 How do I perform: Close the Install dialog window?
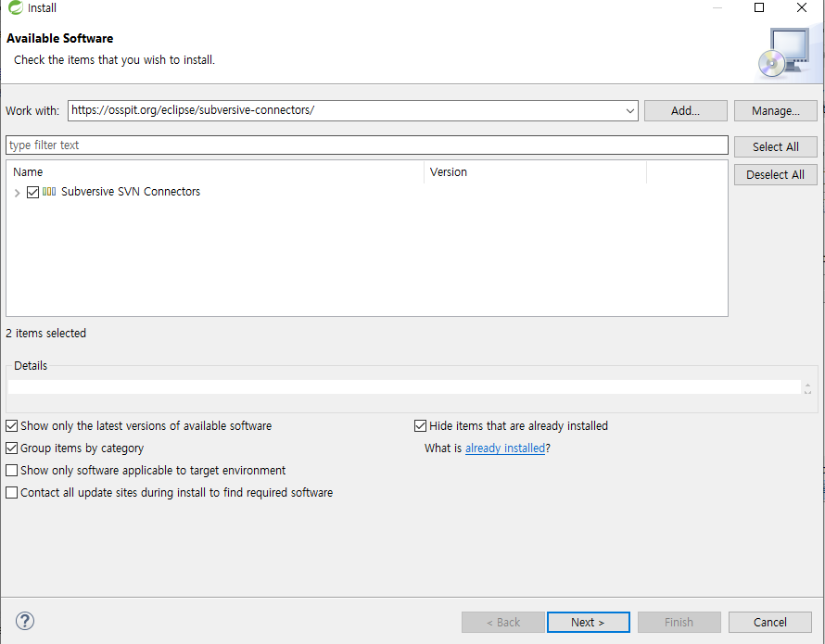tap(801, 7)
